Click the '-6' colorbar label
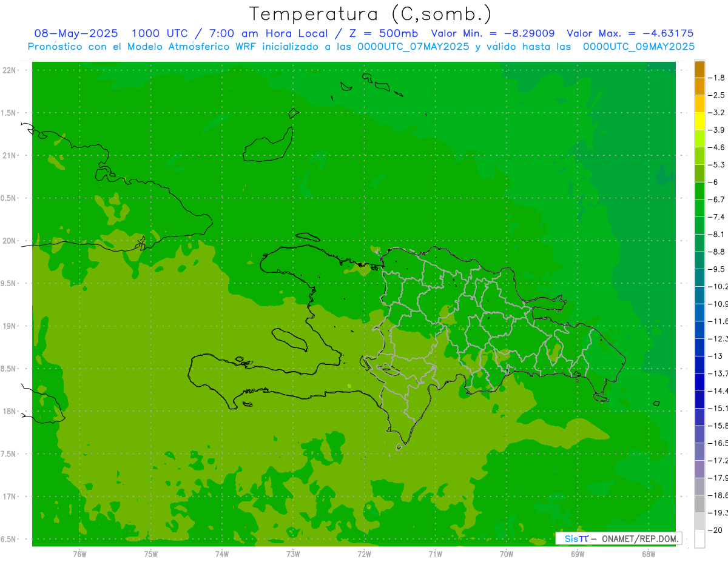Image resolution: width=728 pixels, height=562 pixels. coord(713,182)
